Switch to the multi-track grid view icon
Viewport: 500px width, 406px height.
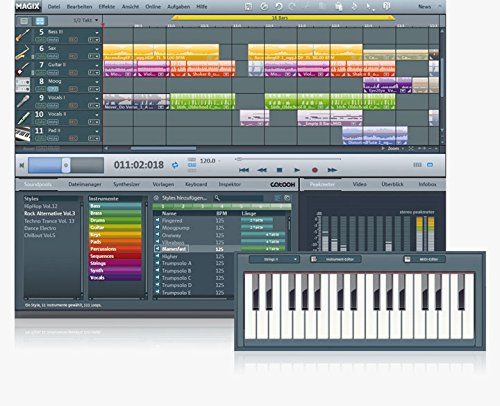tap(40, 21)
